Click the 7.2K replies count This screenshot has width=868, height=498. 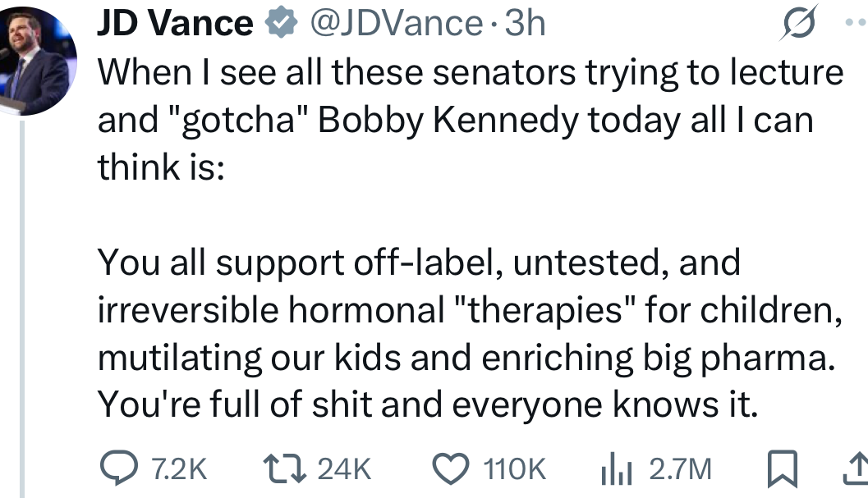pyautogui.click(x=179, y=468)
